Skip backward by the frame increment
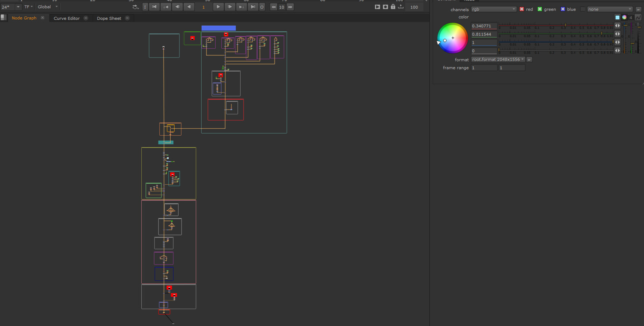Image resolution: width=644 pixels, height=326 pixels. click(x=274, y=7)
